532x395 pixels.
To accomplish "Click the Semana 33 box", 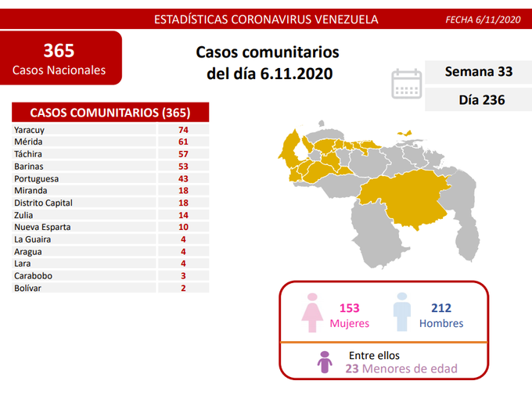I will (478, 72).
